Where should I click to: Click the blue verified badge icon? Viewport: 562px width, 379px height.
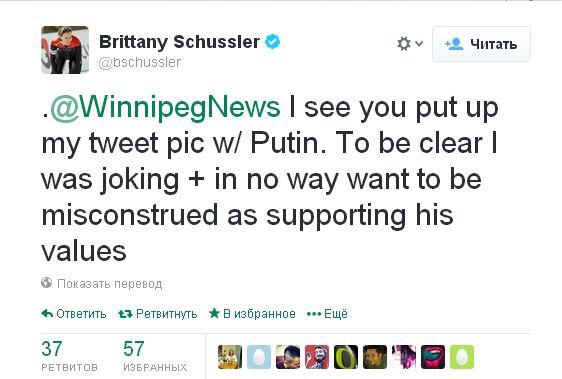[272, 42]
